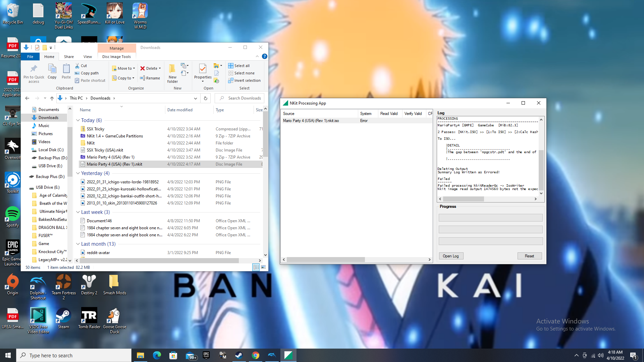Screen dimensions: 644x362
Task: Open the Copy to dropdown
Action: pos(123,78)
